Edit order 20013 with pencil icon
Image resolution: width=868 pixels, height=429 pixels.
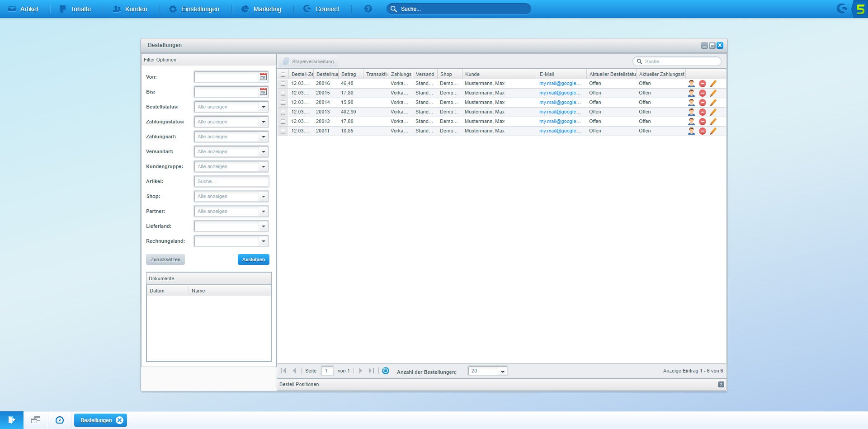tap(713, 112)
